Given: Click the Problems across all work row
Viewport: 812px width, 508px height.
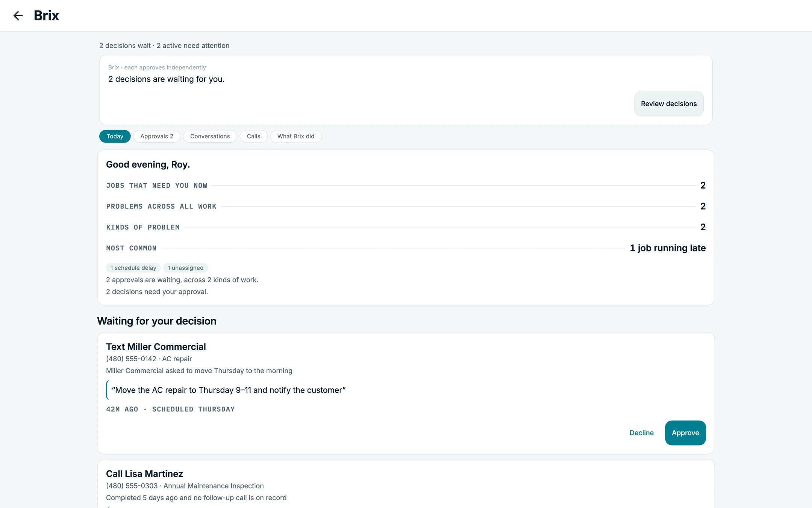Looking at the screenshot, I should click(406, 206).
